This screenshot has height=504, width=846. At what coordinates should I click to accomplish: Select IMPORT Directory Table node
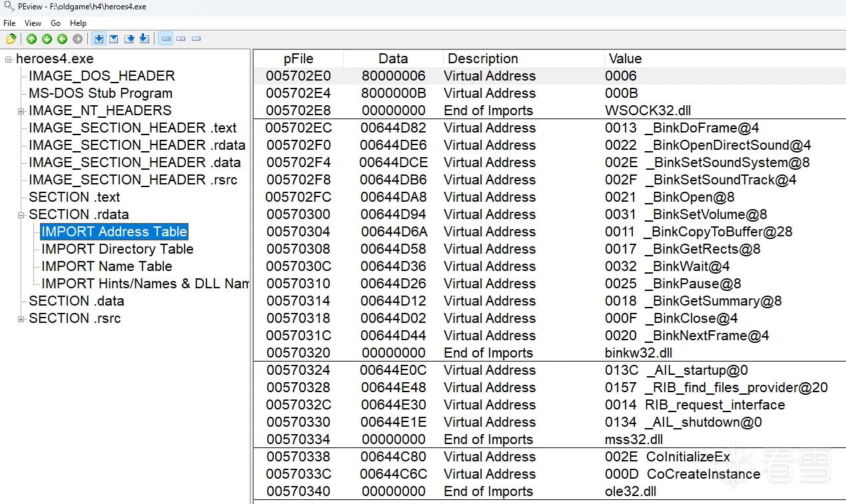[117, 249]
